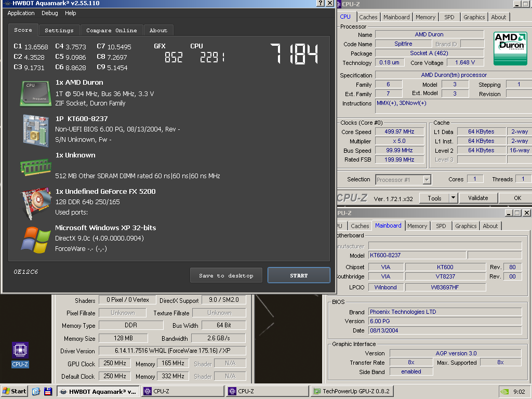The image size is (532, 399).
Task: Select the Score tab in Aquamark
Action: pos(23,30)
